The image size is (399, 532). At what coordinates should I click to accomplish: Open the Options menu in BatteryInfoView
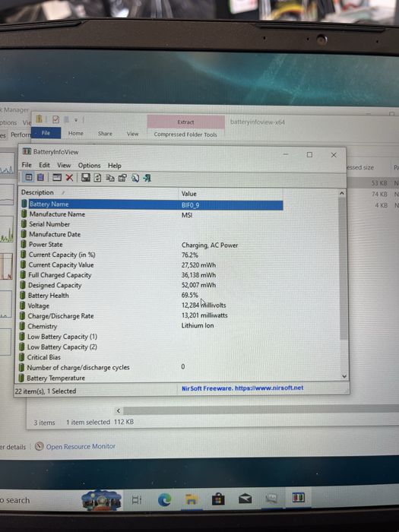click(89, 165)
